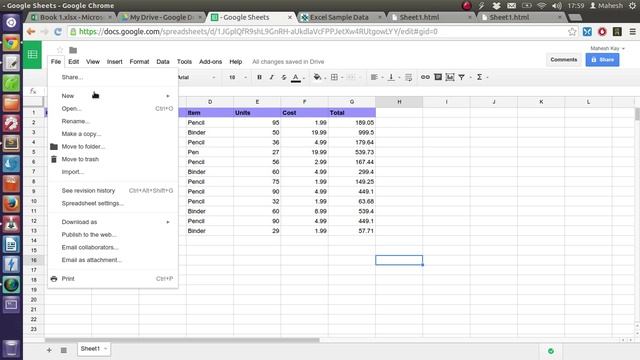
Task: Select Make a copy...
Action: pyautogui.click(x=113, y=134)
